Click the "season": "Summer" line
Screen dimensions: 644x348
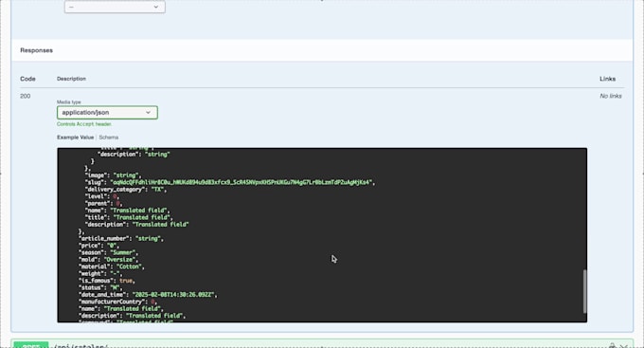pyautogui.click(x=108, y=252)
